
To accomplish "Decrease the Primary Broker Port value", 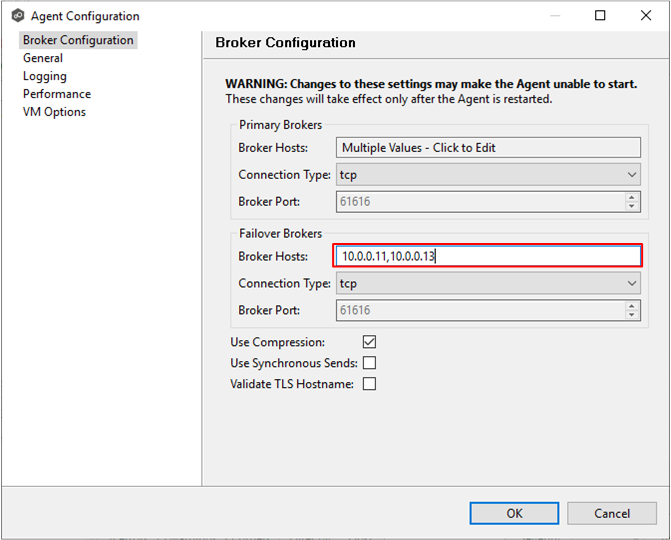I will pos(632,206).
